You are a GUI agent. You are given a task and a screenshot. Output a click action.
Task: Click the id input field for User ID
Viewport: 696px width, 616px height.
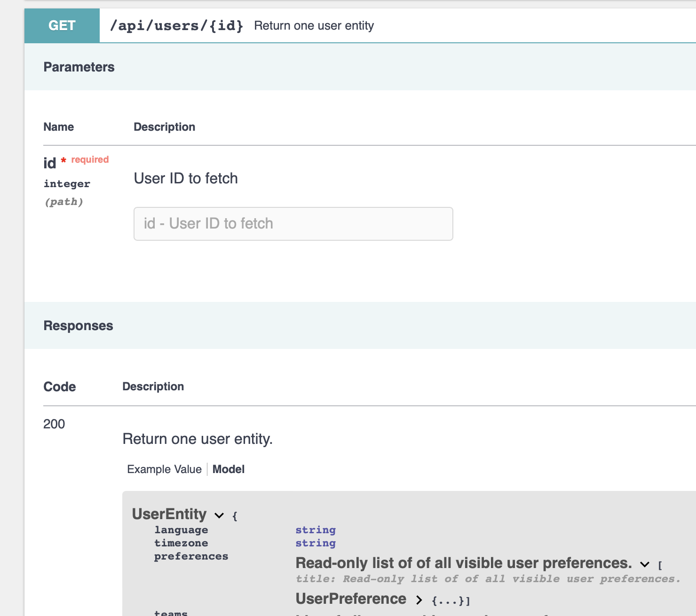pyautogui.click(x=293, y=224)
